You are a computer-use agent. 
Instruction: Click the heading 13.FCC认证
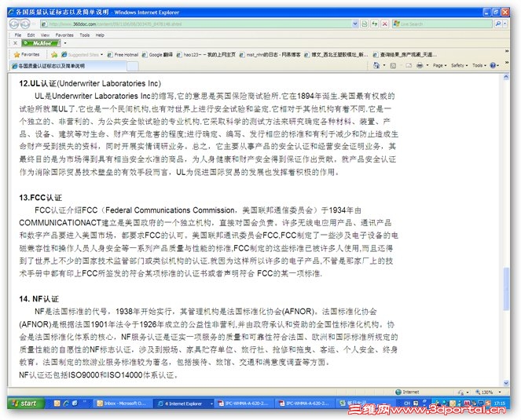(41, 198)
